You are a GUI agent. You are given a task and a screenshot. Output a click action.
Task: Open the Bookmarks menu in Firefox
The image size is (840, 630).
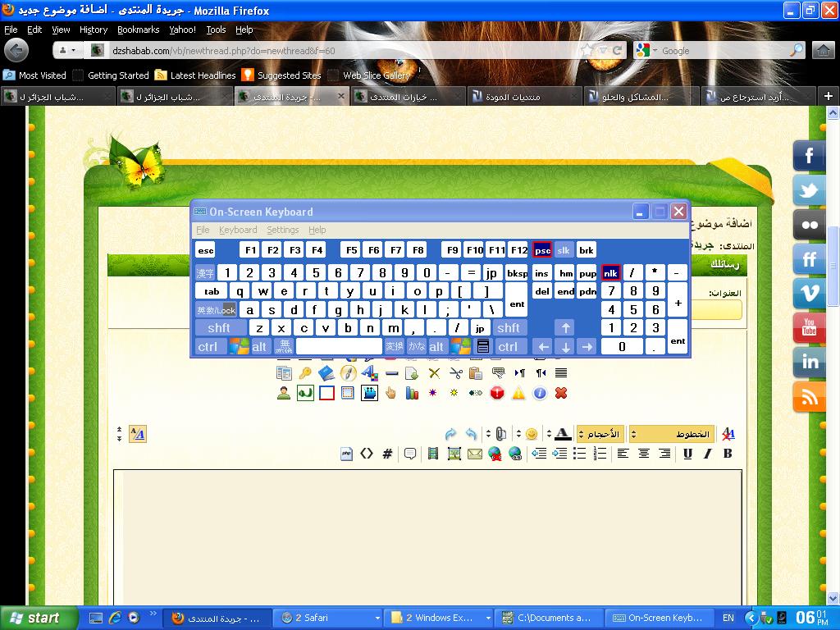click(138, 30)
